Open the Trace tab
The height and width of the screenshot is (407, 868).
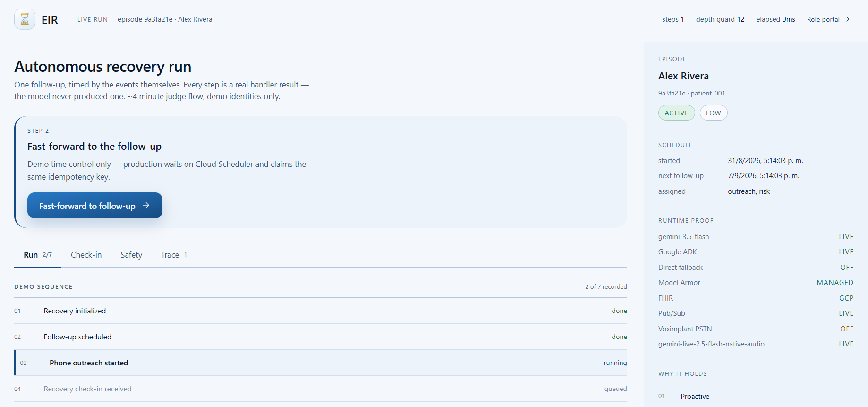[174, 255]
